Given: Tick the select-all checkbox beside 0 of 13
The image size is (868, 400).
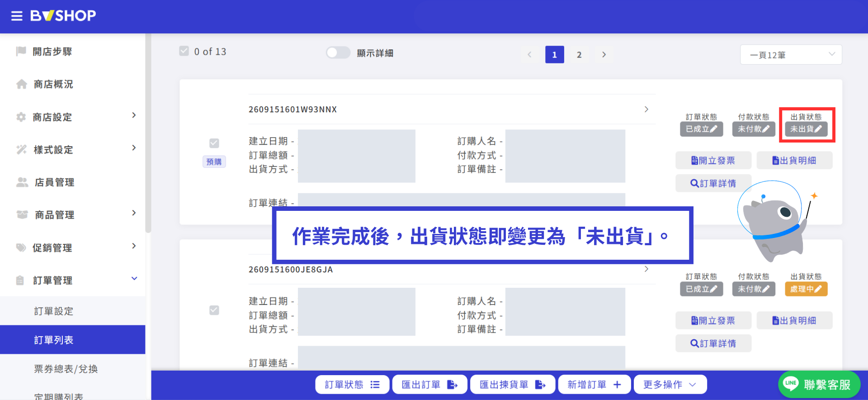Looking at the screenshot, I should [184, 51].
